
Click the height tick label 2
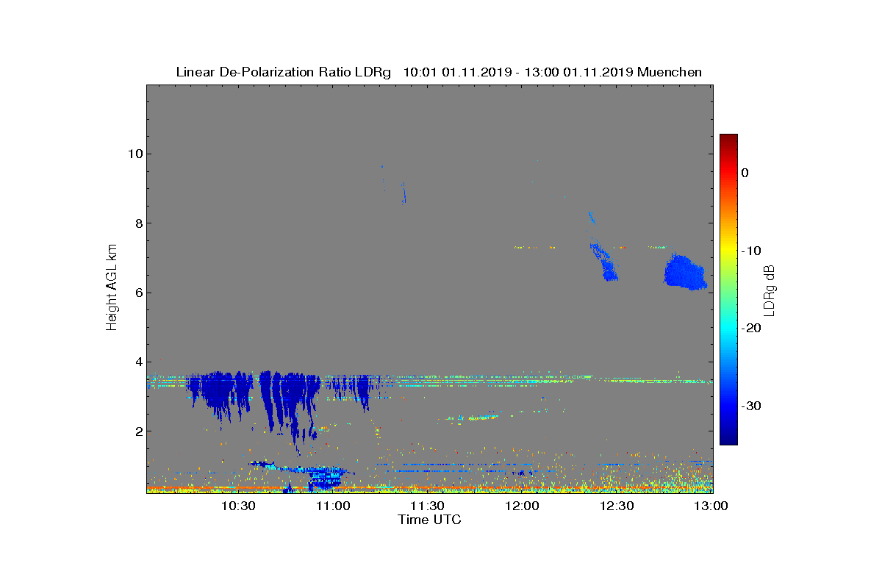(x=137, y=431)
